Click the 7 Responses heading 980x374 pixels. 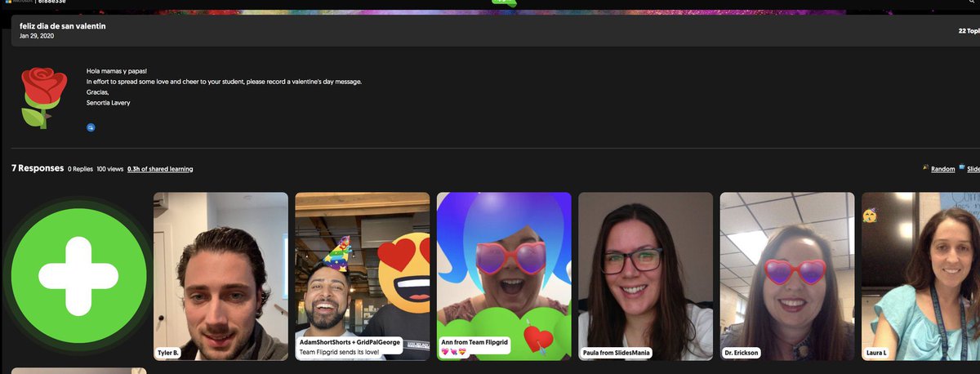(x=38, y=168)
